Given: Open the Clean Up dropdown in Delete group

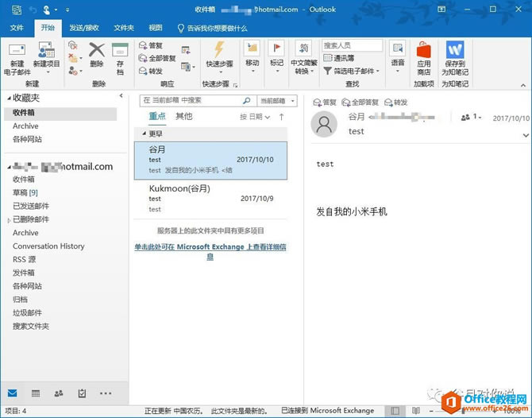Looking at the screenshot, I should pos(75,58).
